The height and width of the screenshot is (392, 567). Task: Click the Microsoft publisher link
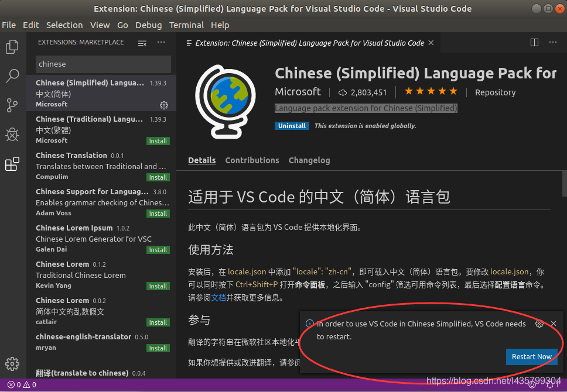coord(298,92)
